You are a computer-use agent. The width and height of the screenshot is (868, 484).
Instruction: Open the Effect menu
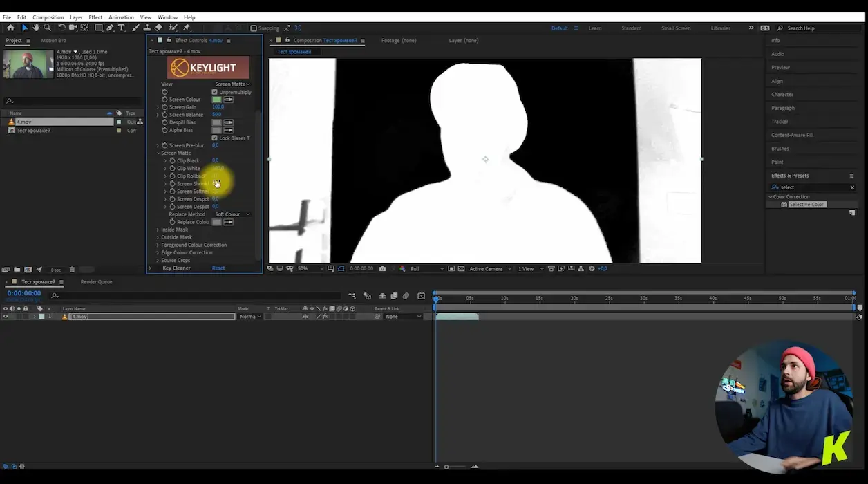coord(95,17)
